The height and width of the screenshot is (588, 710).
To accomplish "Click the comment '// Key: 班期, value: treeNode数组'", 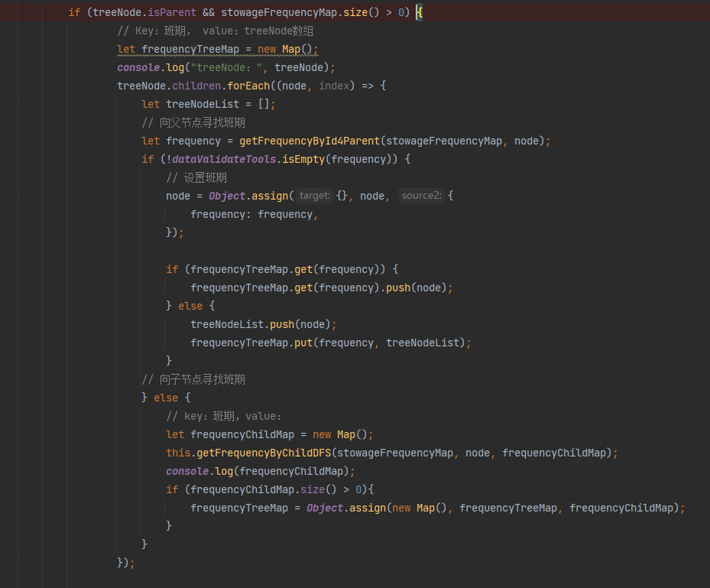I will click(215, 31).
